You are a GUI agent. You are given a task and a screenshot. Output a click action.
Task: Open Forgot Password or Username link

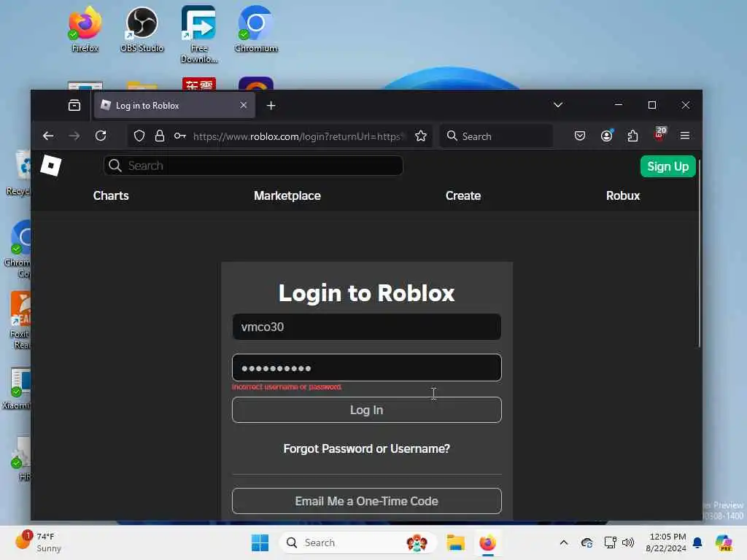pyautogui.click(x=367, y=448)
